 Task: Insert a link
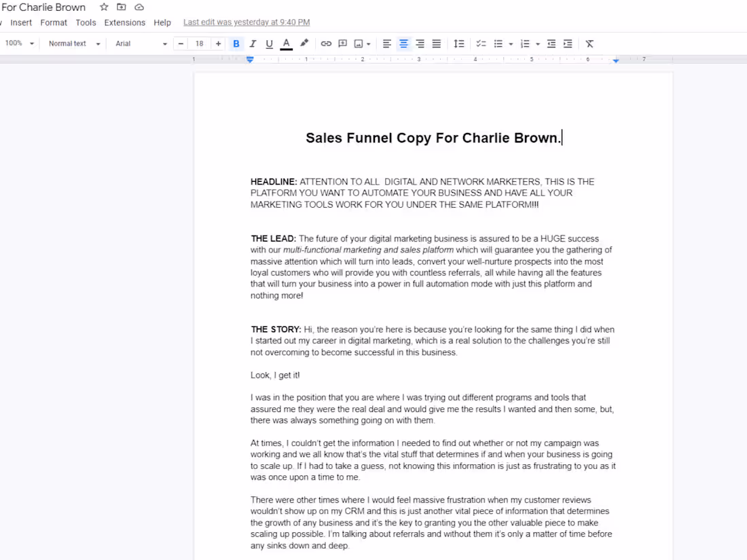(325, 43)
